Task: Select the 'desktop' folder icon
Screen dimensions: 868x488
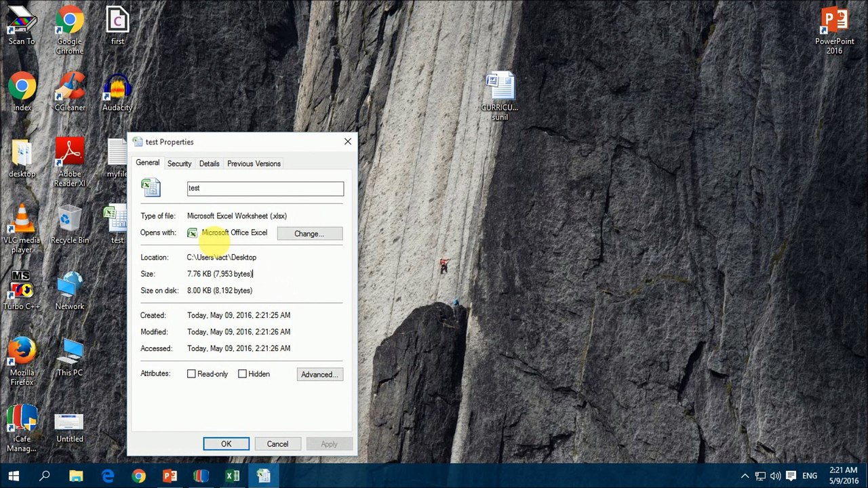Action: click(x=22, y=158)
